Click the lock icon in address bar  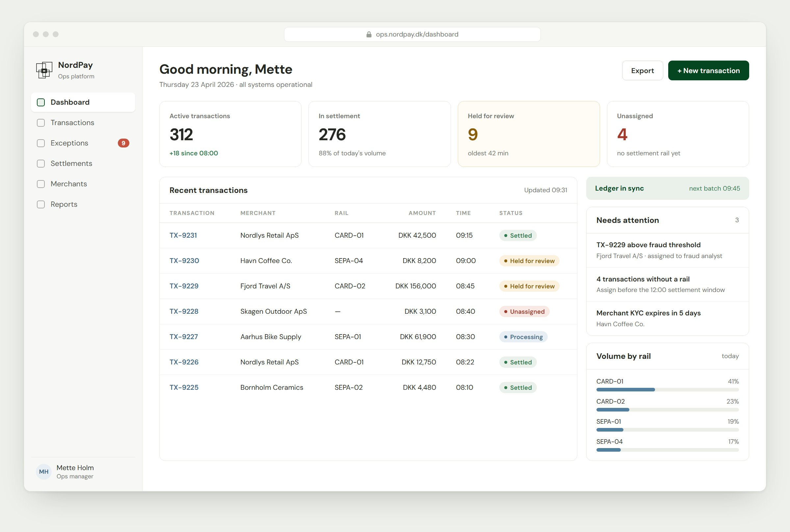[x=369, y=34]
